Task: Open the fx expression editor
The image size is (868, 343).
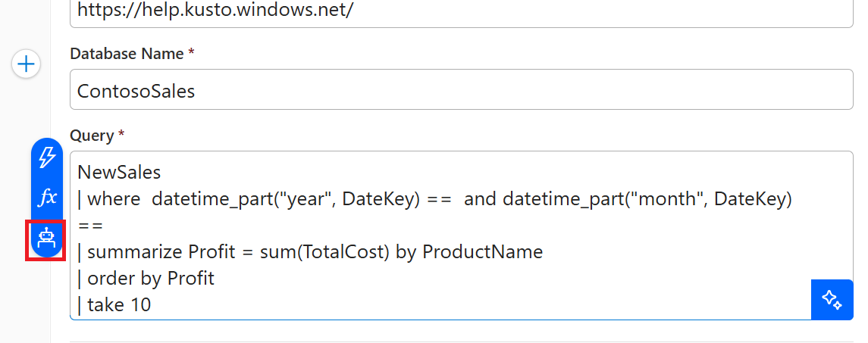Action: (x=48, y=198)
